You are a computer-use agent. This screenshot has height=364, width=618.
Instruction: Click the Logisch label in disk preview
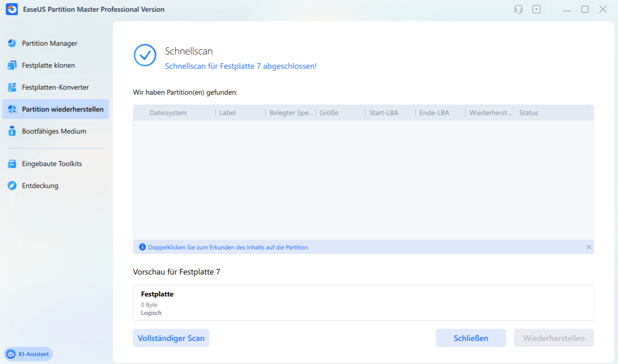(x=151, y=313)
